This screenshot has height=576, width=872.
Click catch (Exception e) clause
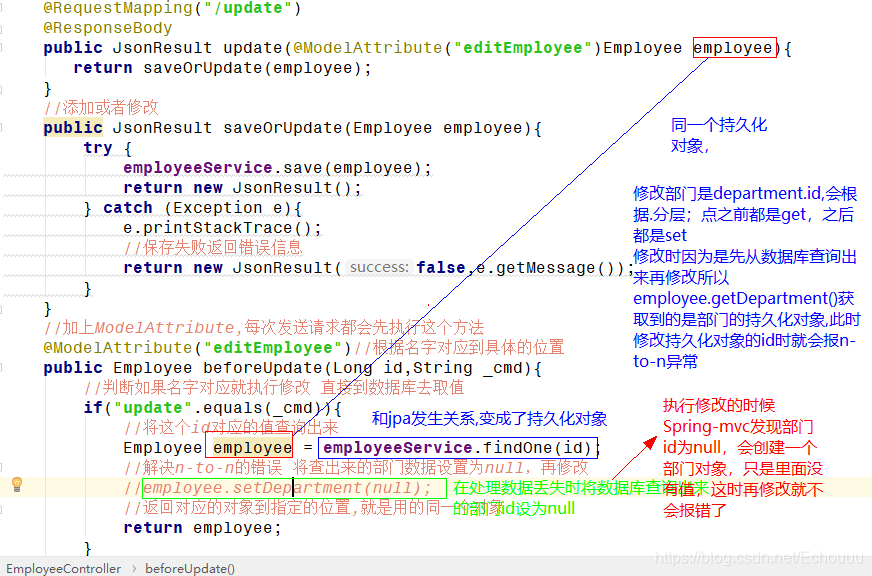pyautogui.click(x=202, y=208)
